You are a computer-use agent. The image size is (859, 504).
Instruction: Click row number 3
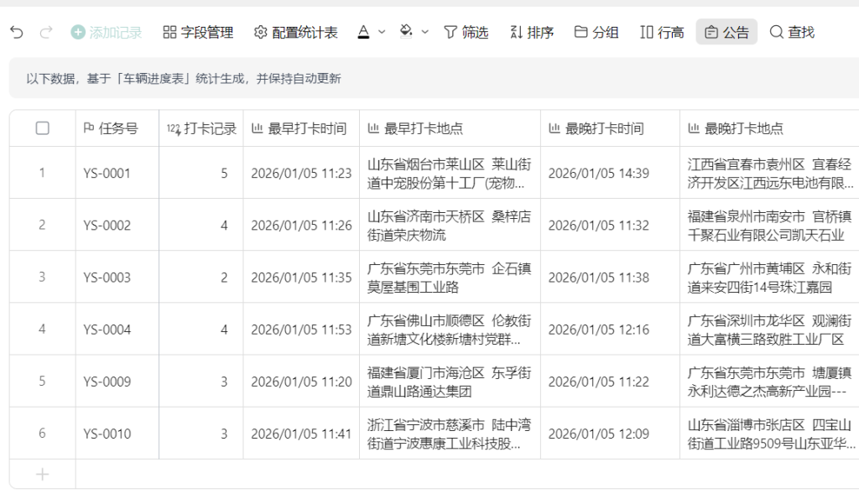[x=42, y=278]
